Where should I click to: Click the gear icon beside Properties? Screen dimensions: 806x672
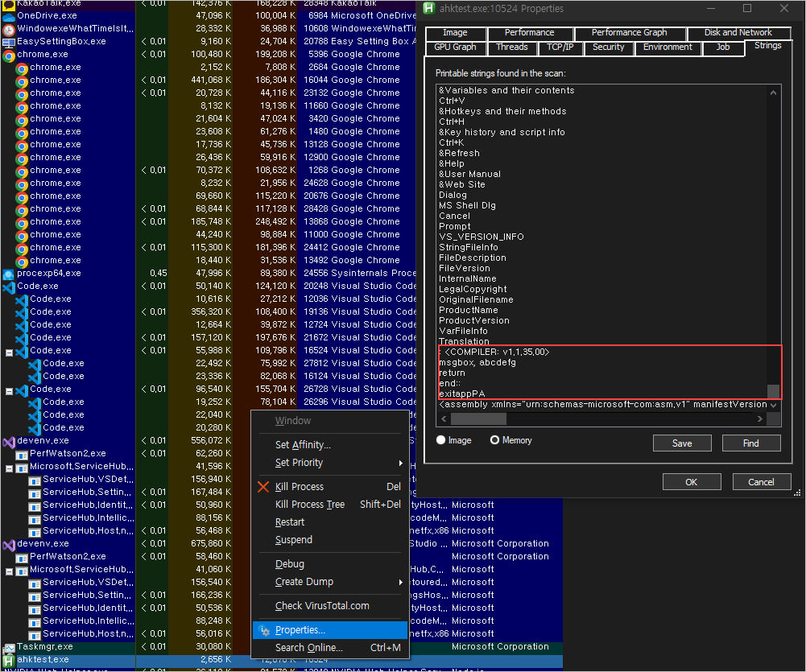tap(264, 630)
